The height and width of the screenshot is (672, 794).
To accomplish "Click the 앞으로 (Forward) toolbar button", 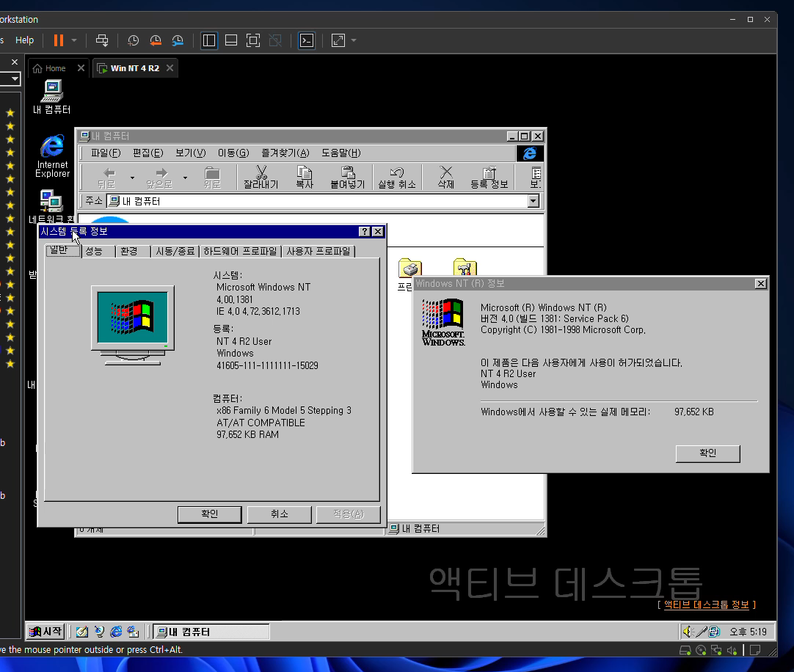I will tap(160, 178).
